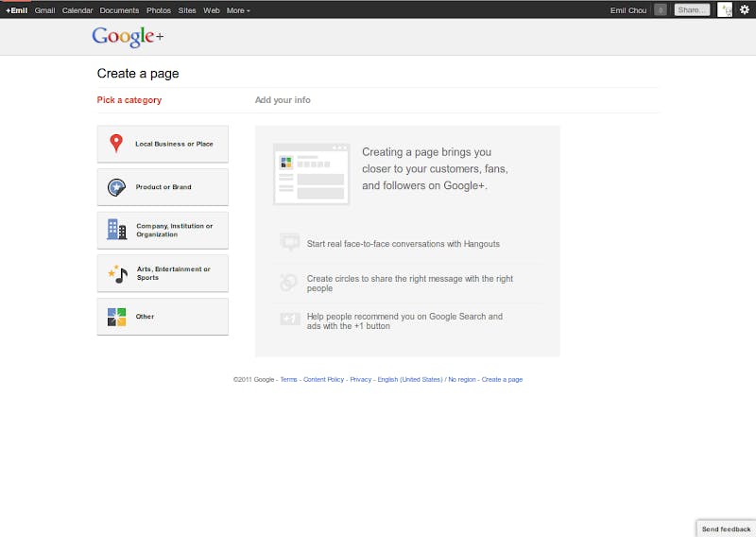
Task: Click the Share... box
Action: pyautogui.click(x=692, y=9)
